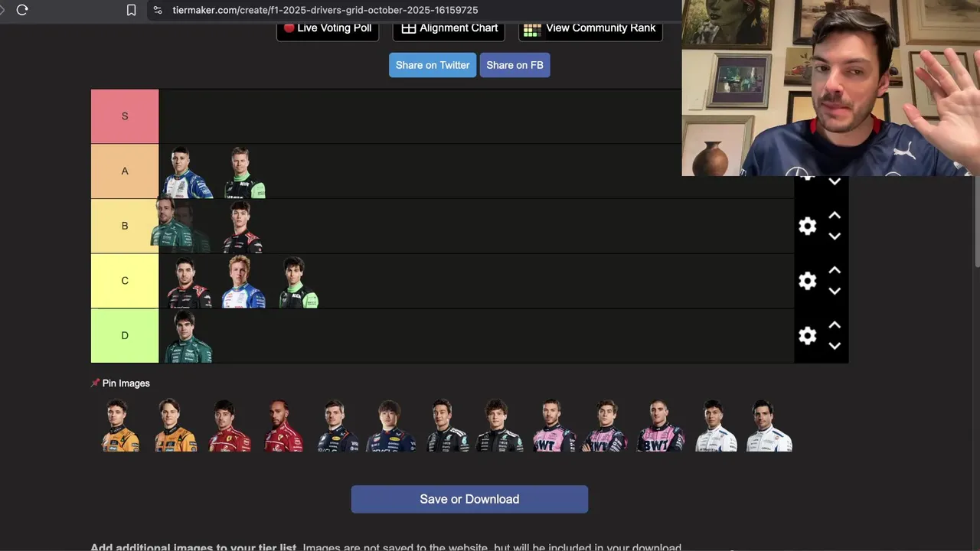Select the green D tier label

(125, 336)
